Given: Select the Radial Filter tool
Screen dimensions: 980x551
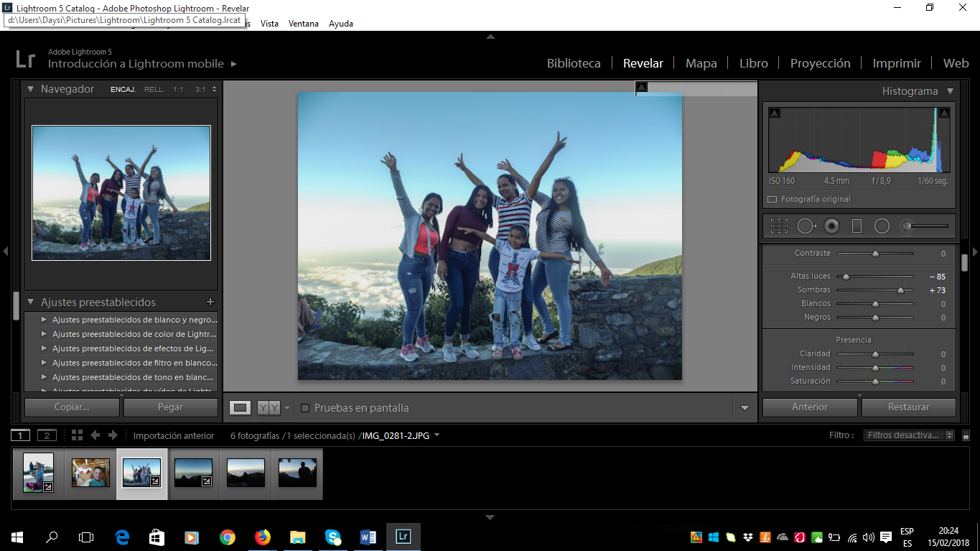Looking at the screenshot, I should tap(882, 226).
